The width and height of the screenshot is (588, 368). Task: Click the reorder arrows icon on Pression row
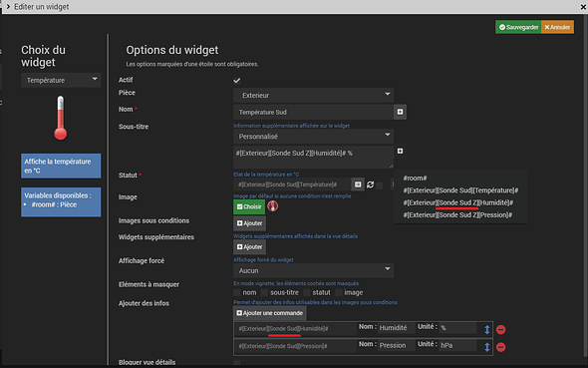pyautogui.click(x=486, y=347)
